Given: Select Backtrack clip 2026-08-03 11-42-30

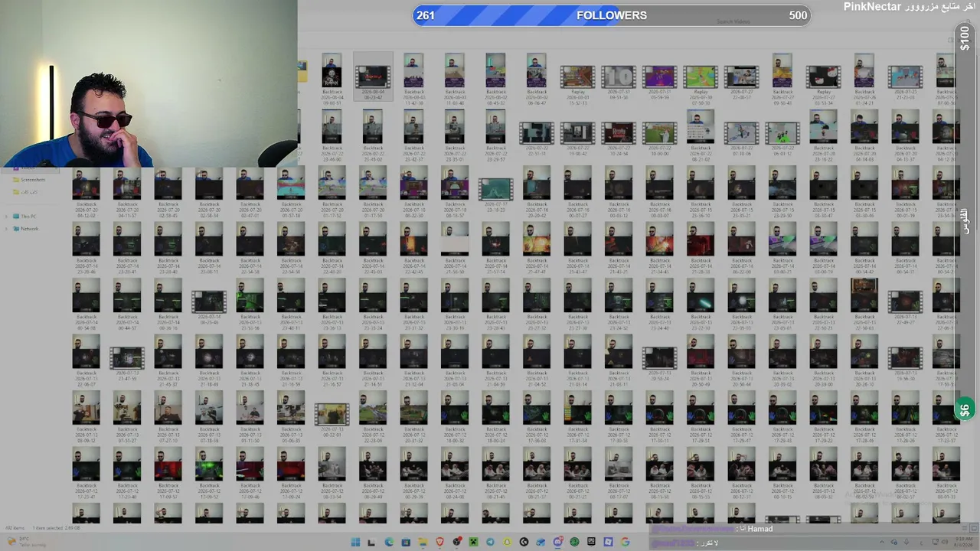Looking at the screenshot, I should [413, 78].
